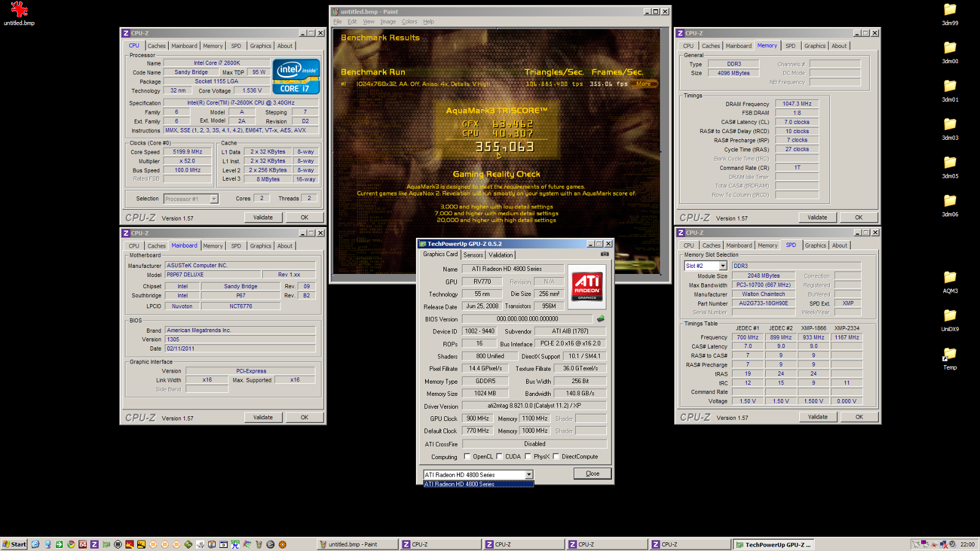Open the 3dm99 desktop folder
980x551 pixels.
950,14
